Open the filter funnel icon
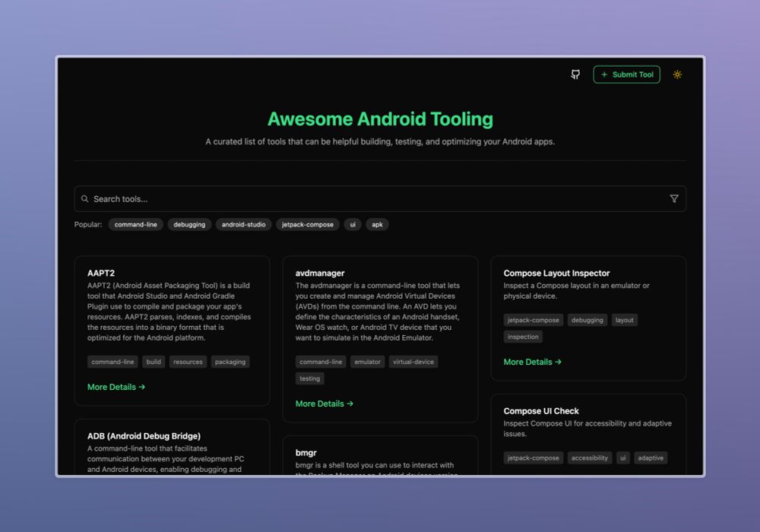Viewport: 760px width, 532px height. pos(673,198)
